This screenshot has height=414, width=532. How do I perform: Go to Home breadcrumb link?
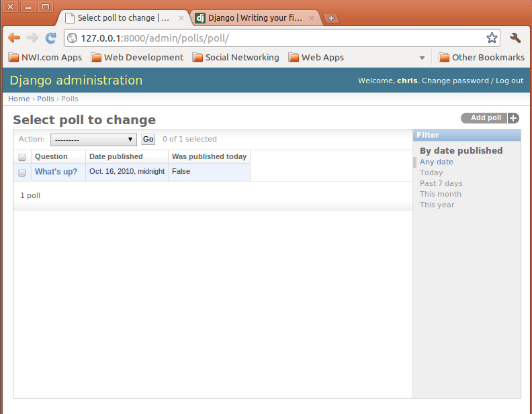click(x=19, y=99)
